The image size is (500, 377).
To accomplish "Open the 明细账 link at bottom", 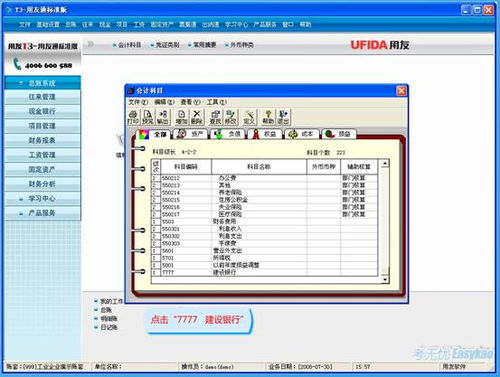I will click(109, 319).
